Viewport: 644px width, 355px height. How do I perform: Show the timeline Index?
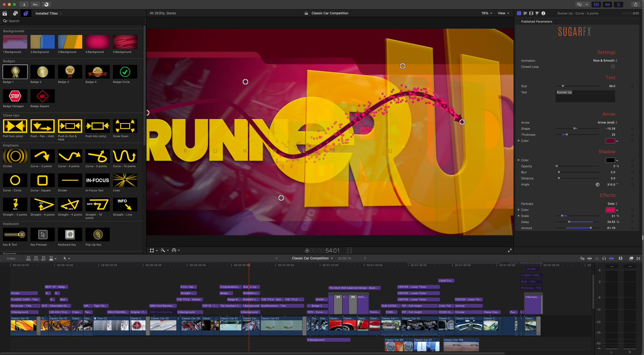tap(11, 258)
